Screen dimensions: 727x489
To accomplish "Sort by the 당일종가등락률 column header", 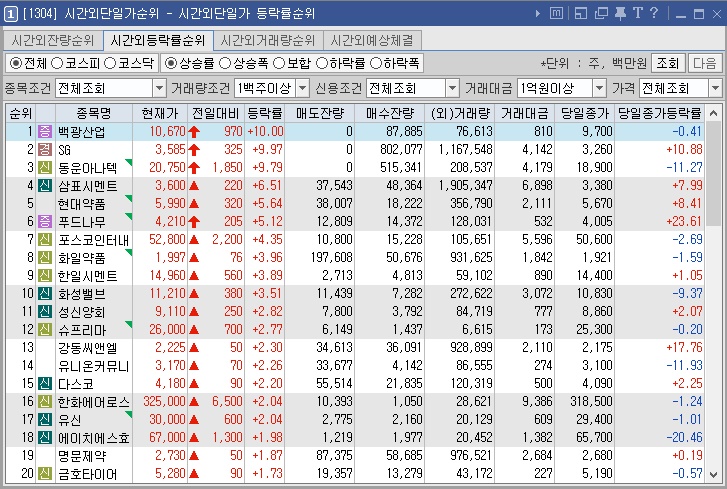I will pyautogui.click(x=660, y=113).
